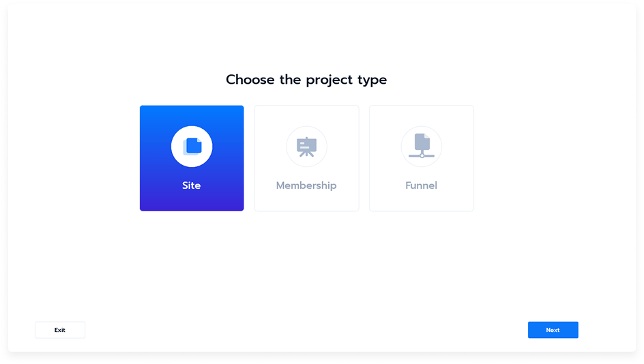Screen dimensions: 644x364
Task: Click the top area of the Membership card
Action: [x=306, y=114]
